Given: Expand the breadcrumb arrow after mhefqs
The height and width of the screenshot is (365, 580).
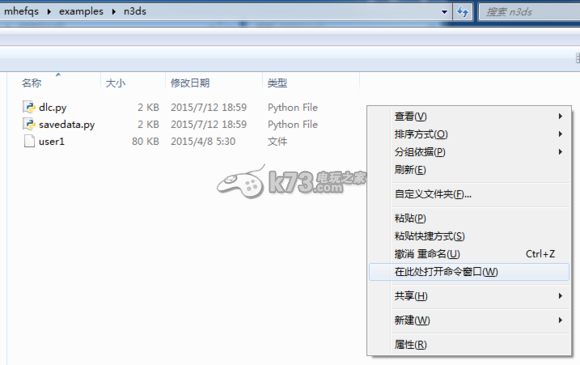Looking at the screenshot, I should 49,11.
